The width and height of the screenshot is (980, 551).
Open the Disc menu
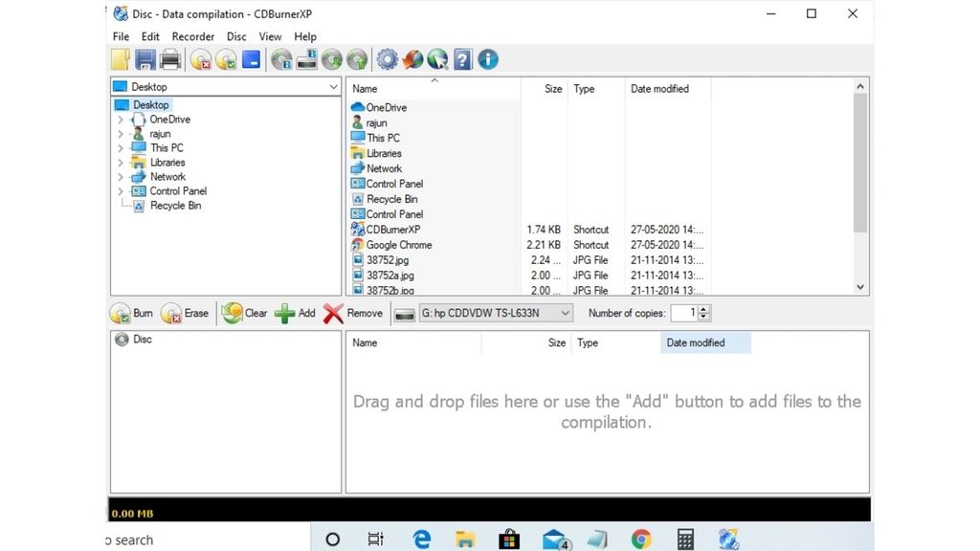pyautogui.click(x=236, y=36)
